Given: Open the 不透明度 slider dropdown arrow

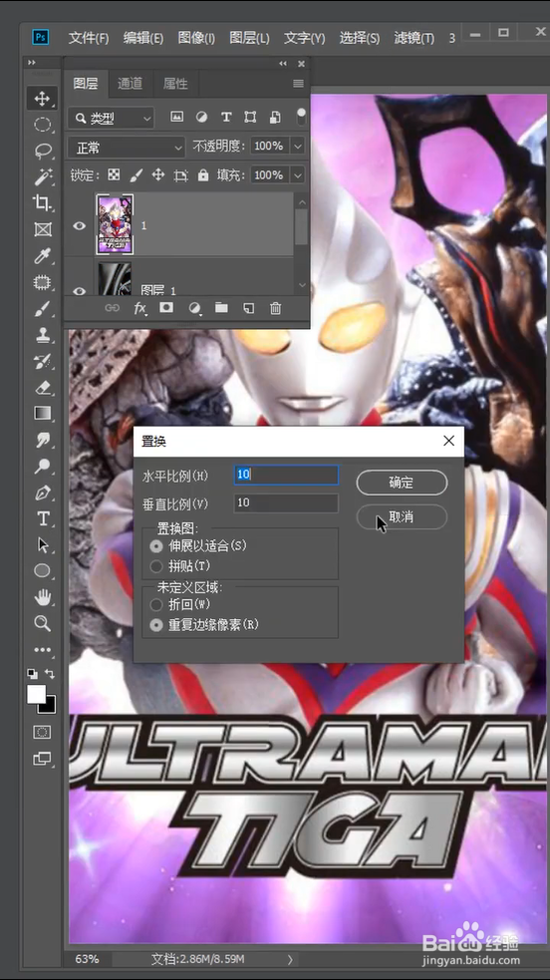Looking at the screenshot, I should (x=298, y=147).
